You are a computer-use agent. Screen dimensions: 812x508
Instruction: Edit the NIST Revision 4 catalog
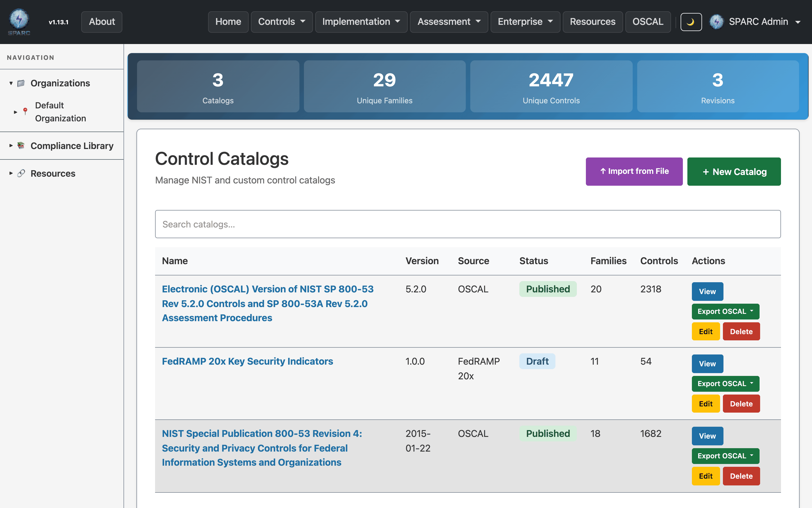706,476
